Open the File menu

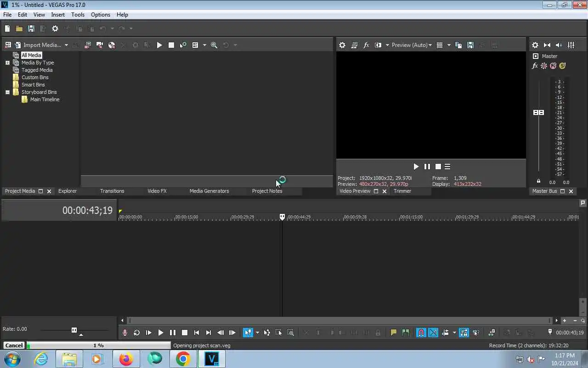click(7, 15)
